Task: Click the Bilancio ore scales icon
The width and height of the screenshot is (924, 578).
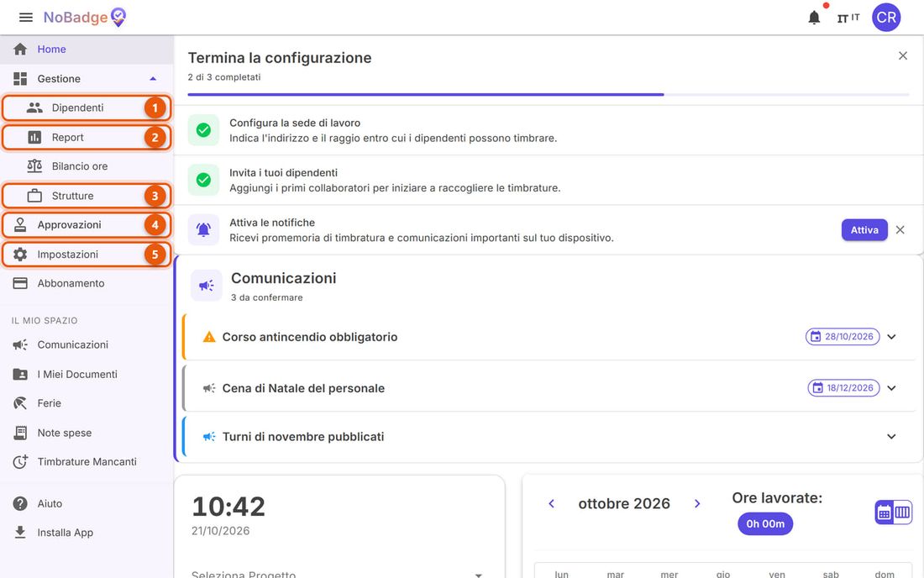Action: click(34, 166)
